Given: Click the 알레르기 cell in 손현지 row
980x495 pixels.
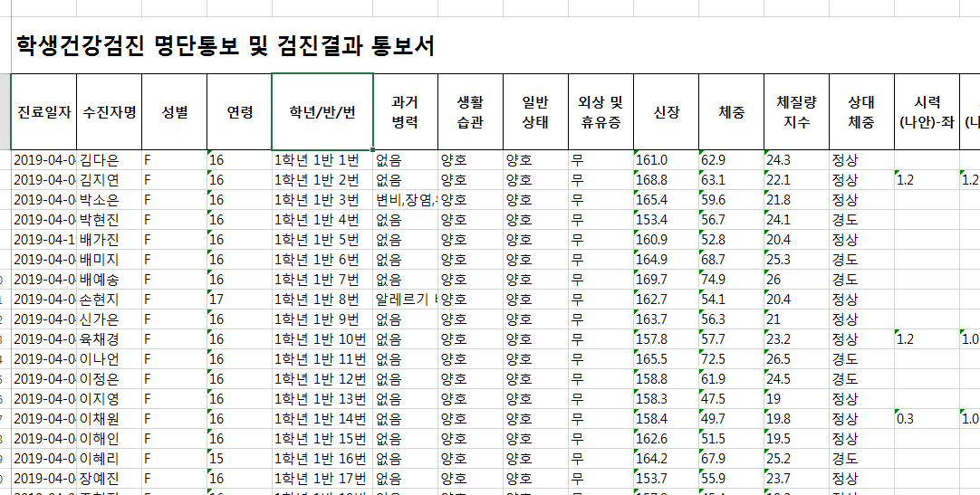Looking at the screenshot, I should [x=405, y=300].
